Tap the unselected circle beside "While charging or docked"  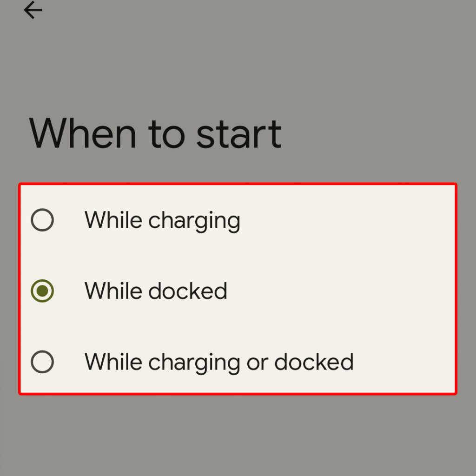point(42,362)
